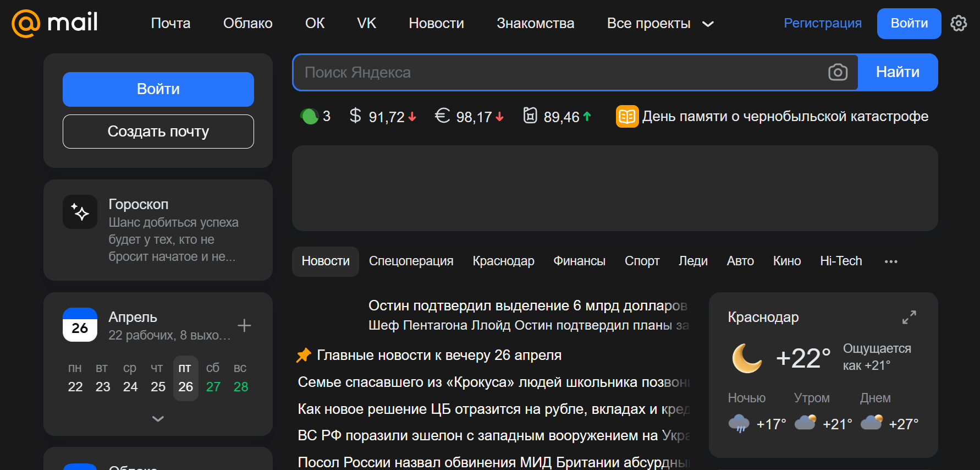Open Облако in top navigation
980x470 pixels.
(247, 23)
